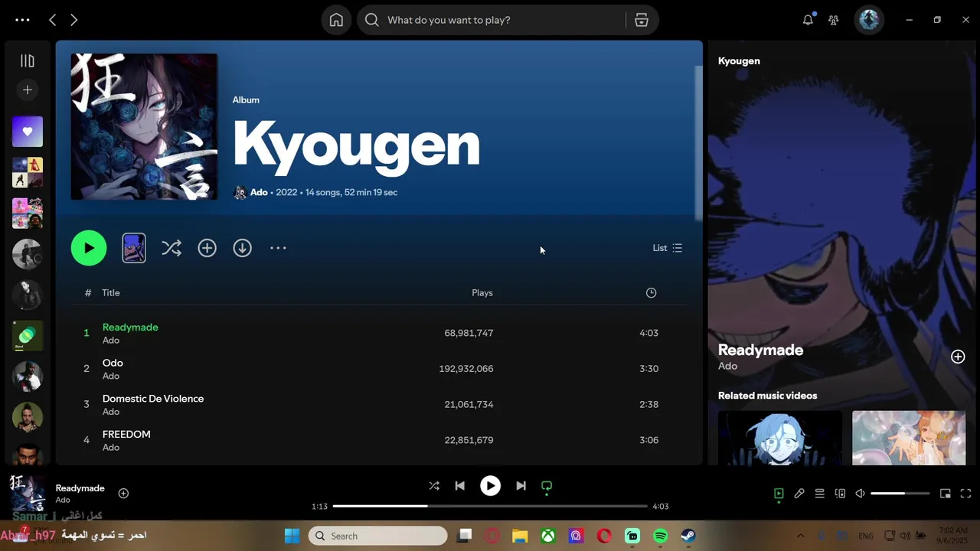Viewport: 980px width, 551px height.
Task: Open the Friend Activity icon
Action: coord(834,20)
